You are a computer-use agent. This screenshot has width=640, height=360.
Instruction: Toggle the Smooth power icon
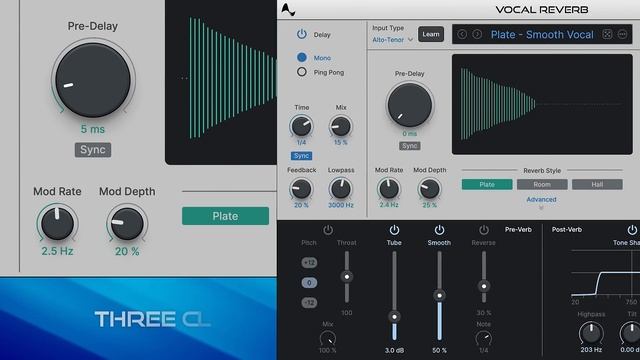439,230
